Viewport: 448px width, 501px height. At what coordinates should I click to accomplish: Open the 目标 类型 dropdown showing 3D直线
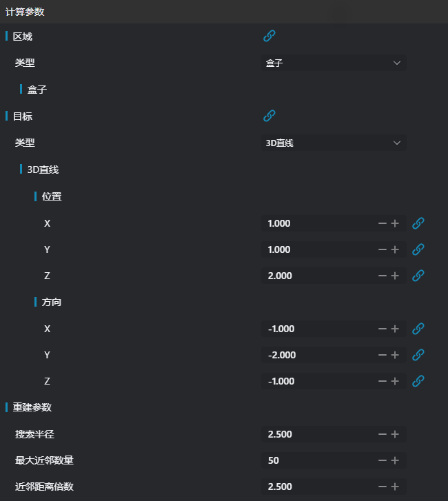pyautogui.click(x=334, y=143)
